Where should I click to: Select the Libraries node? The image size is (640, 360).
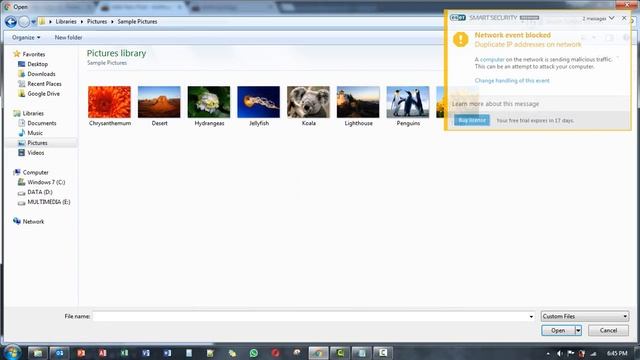pos(28,113)
